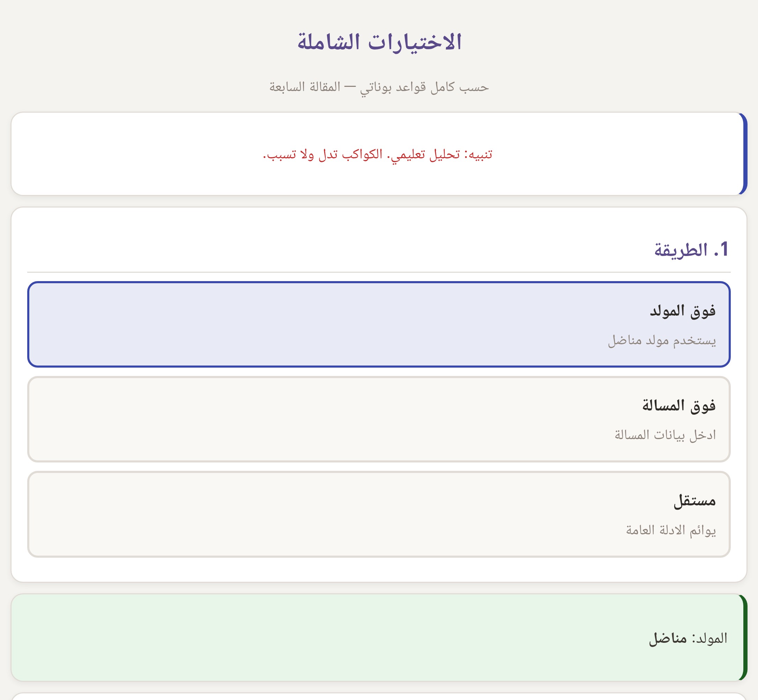Choose the "فوق المسالة" method card
Viewport: 758px width, 700px height.
(379, 419)
